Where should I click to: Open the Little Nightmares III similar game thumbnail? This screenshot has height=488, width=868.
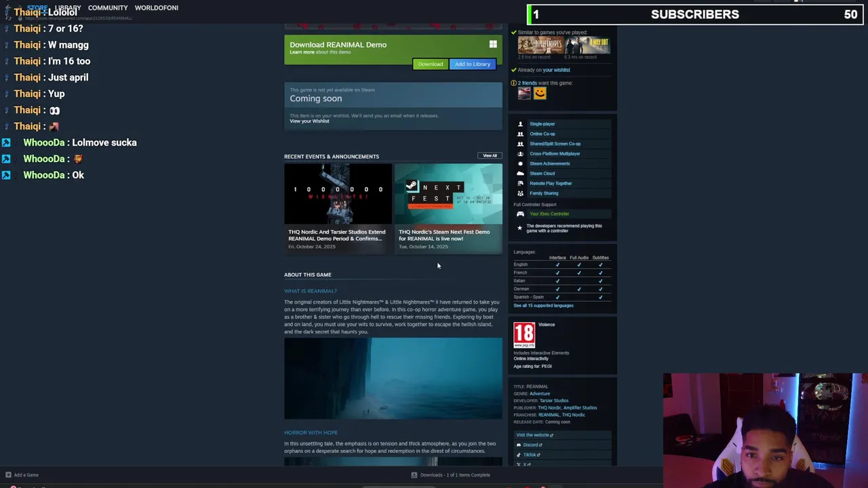[540, 45]
